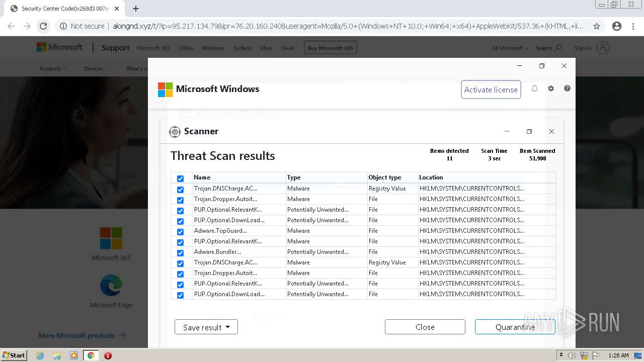Click the Activate license button
This screenshot has width=644, height=362.
click(491, 89)
